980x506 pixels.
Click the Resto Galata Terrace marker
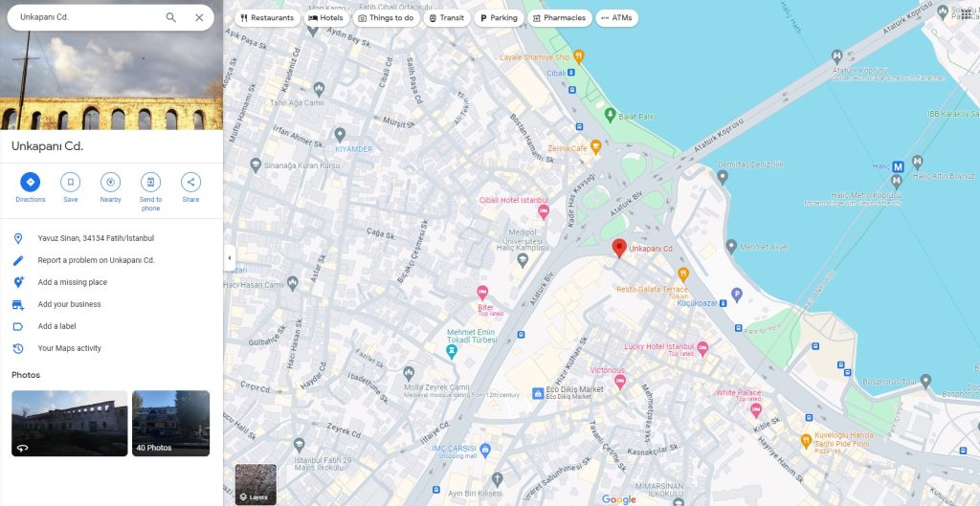coord(683,274)
